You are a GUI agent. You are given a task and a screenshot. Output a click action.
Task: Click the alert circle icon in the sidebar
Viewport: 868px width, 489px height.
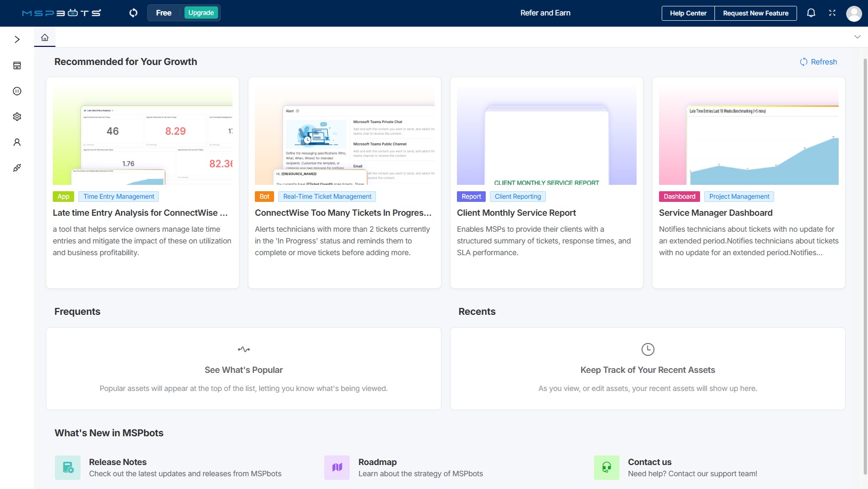(x=17, y=91)
